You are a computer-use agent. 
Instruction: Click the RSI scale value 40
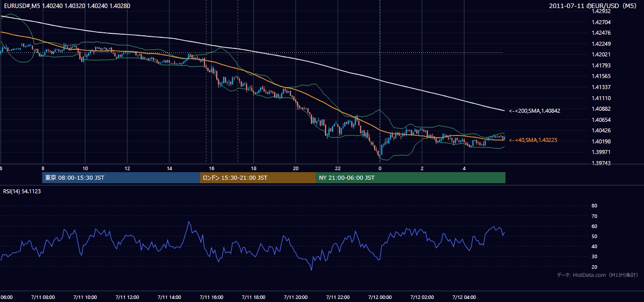click(594, 247)
